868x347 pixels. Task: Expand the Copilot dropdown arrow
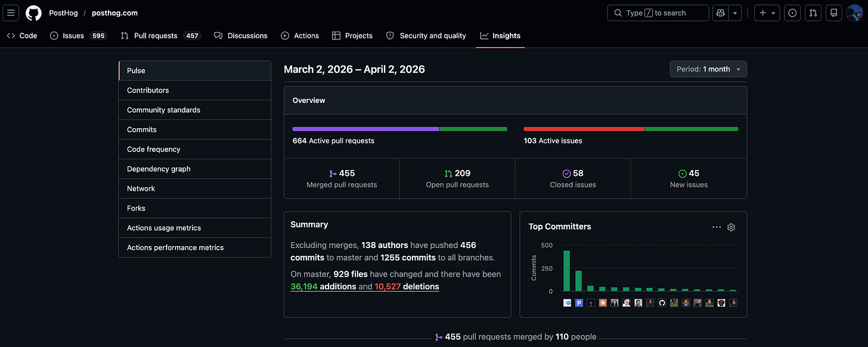pyautogui.click(x=734, y=13)
